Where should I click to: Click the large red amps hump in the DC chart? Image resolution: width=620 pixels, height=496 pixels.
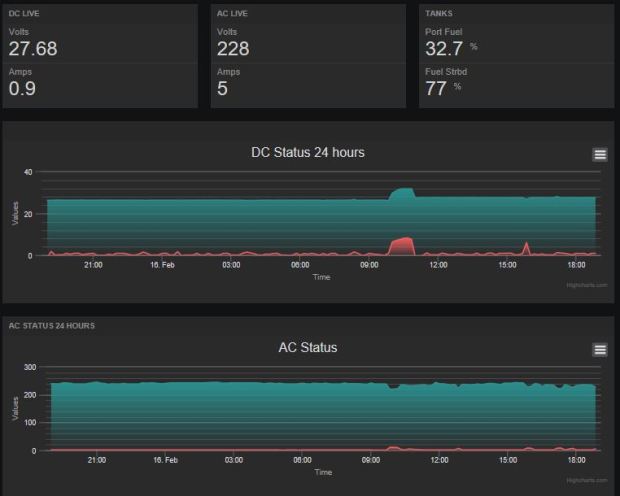click(x=402, y=246)
